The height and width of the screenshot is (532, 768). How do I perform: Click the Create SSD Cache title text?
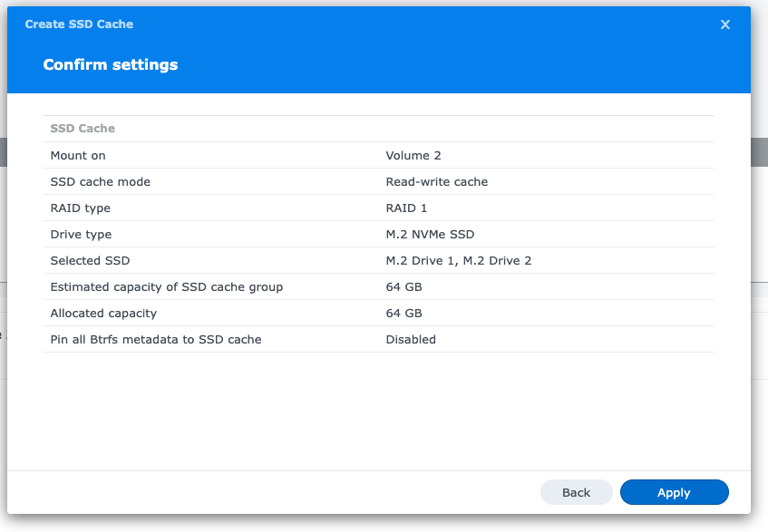click(x=79, y=24)
